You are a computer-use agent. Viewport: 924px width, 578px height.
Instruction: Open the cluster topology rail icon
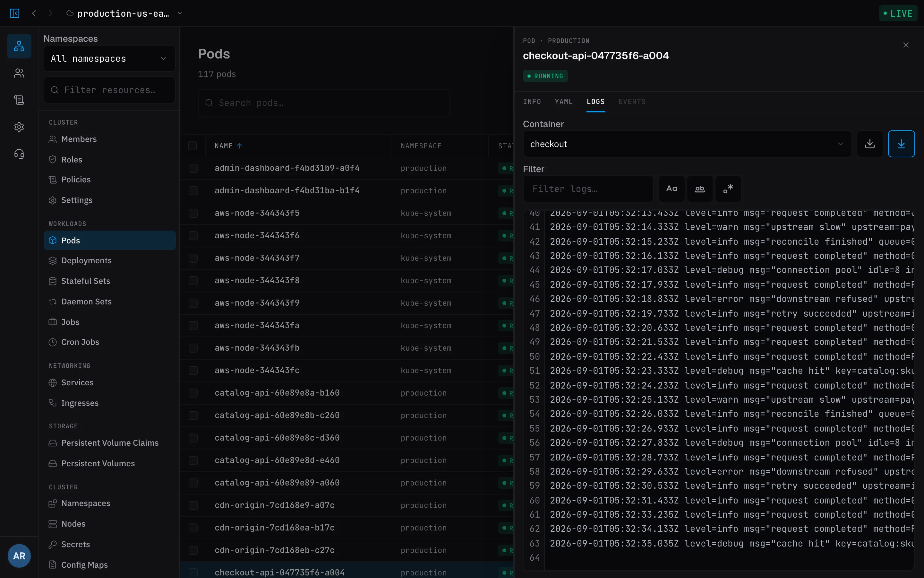pos(19,46)
